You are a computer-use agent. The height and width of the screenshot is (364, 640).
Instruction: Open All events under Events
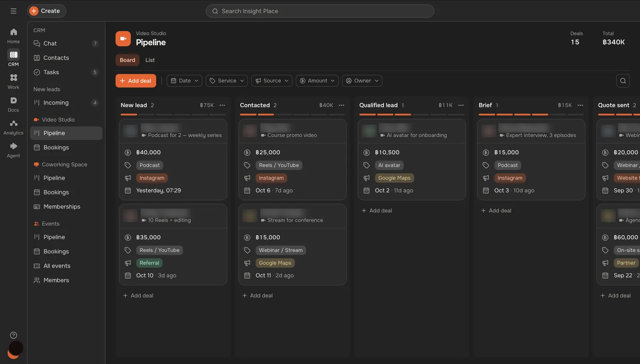coord(66,266)
